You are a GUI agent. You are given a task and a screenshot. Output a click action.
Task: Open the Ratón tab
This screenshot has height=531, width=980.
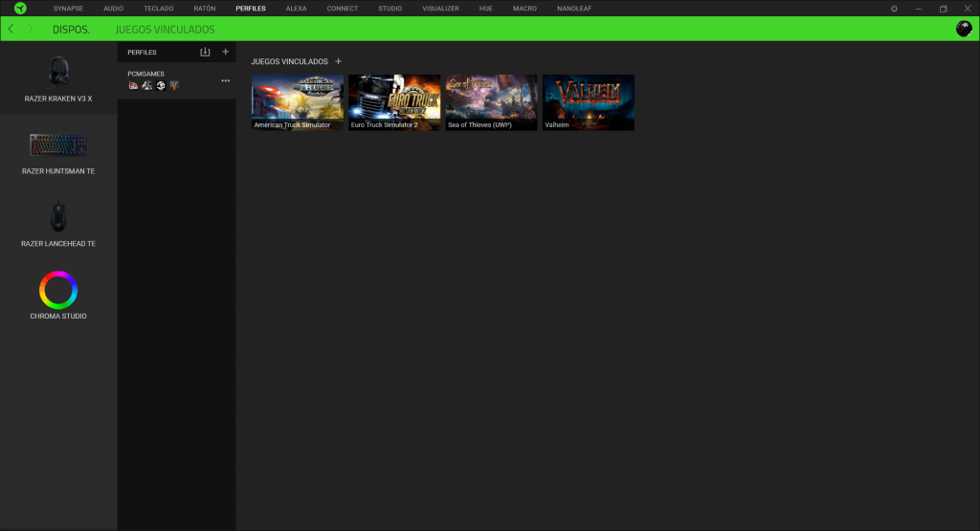(205, 9)
